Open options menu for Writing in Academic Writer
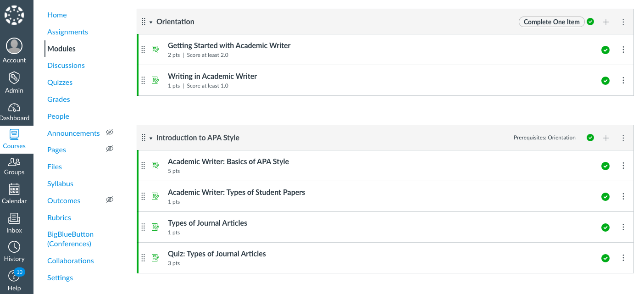The width and height of the screenshot is (644, 294). click(x=623, y=80)
